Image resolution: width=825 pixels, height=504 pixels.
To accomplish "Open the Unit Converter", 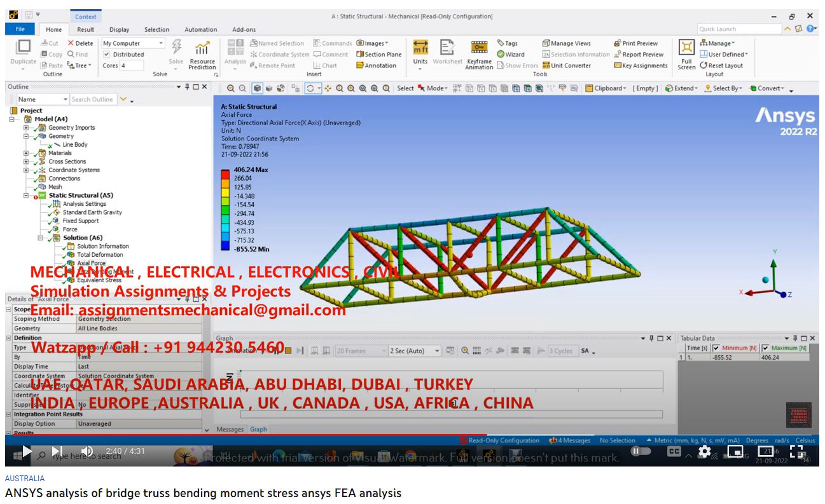I will 567,65.
